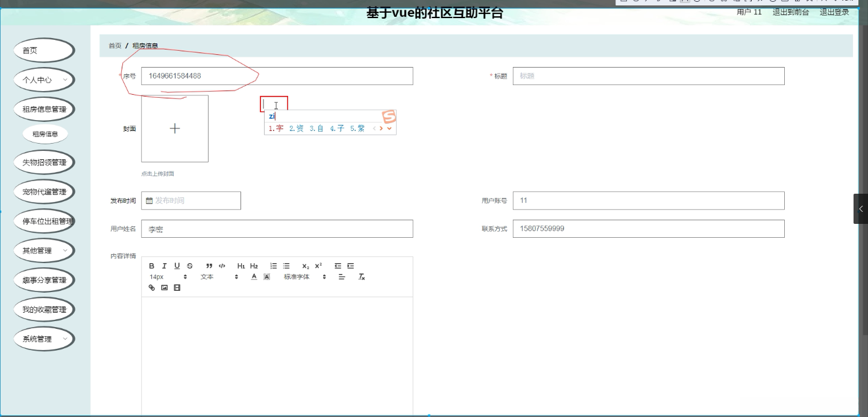Click the 序号 input field
868x417 pixels.
(277, 76)
